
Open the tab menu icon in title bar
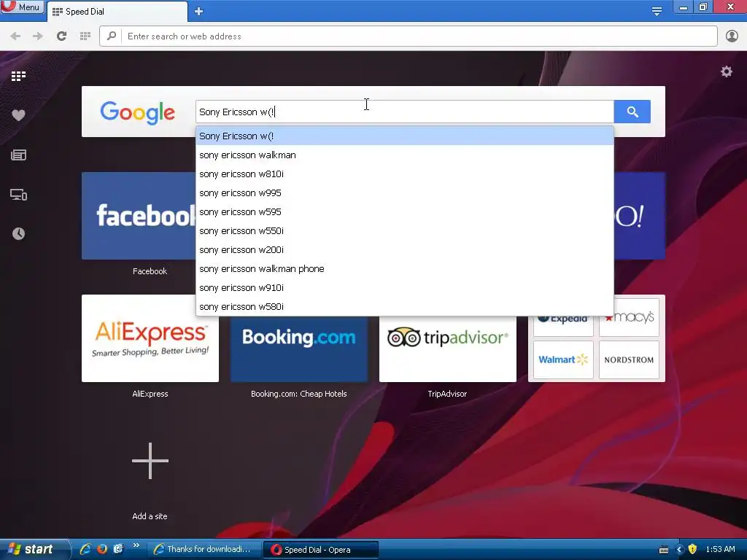click(657, 10)
